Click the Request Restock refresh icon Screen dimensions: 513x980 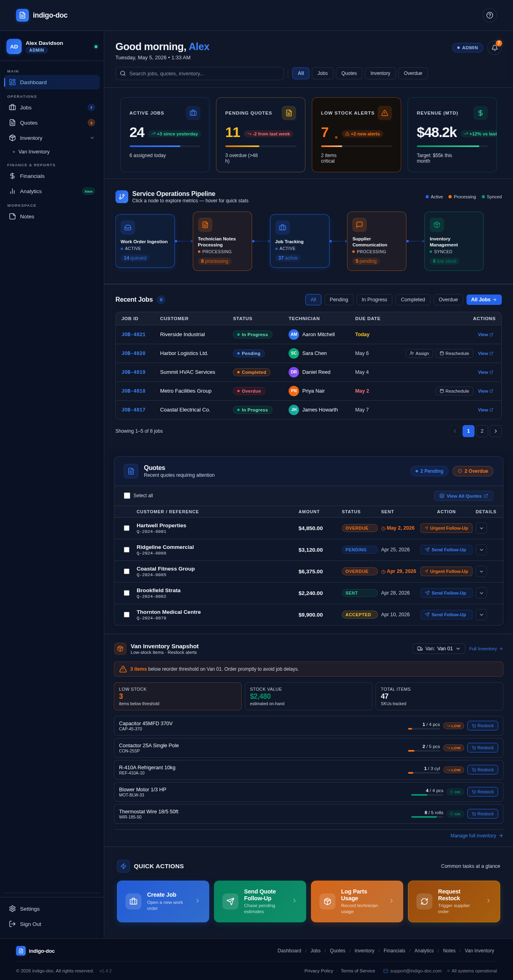click(x=424, y=901)
